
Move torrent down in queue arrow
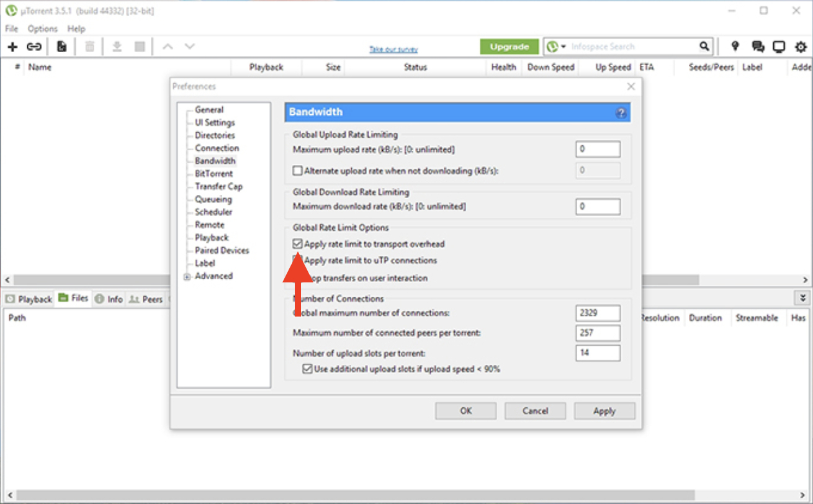pyautogui.click(x=190, y=47)
